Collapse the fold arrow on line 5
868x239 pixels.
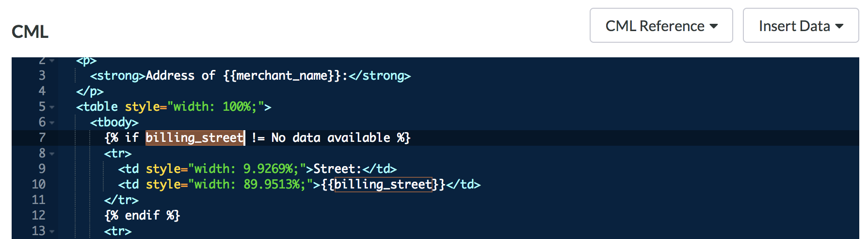[x=52, y=107]
